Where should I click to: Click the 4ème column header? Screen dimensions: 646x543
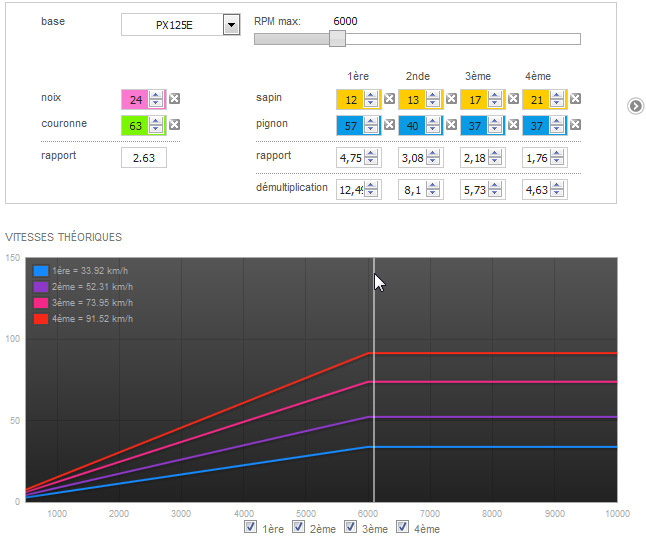538,76
